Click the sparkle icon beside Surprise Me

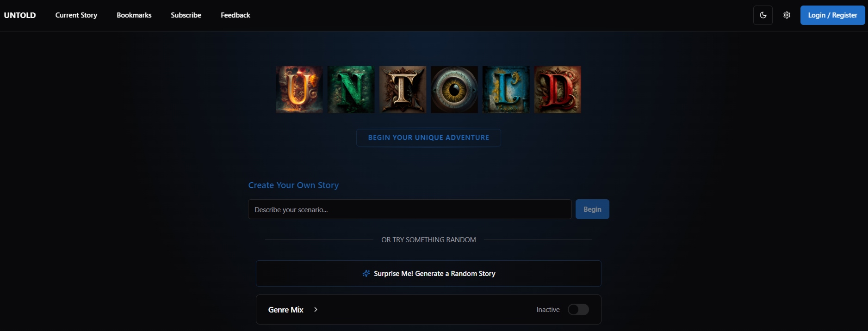tap(366, 274)
